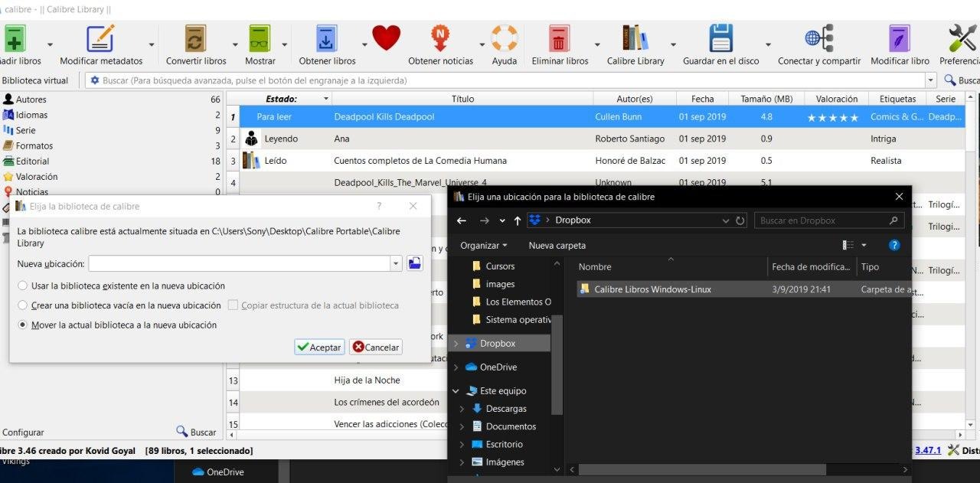The height and width of the screenshot is (483, 980).
Task: Click the Obtener noticias icon
Action: coord(440,38)
